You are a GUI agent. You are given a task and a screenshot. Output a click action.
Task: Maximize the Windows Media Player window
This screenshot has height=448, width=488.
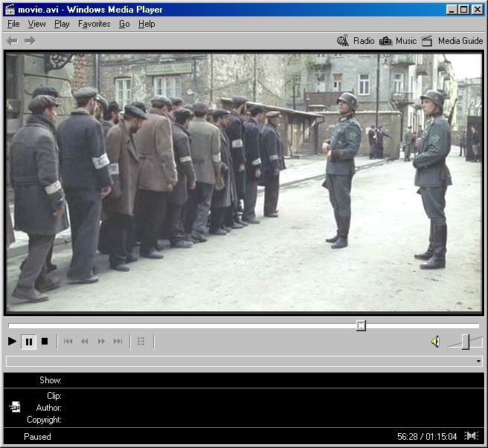click(463, 10)
